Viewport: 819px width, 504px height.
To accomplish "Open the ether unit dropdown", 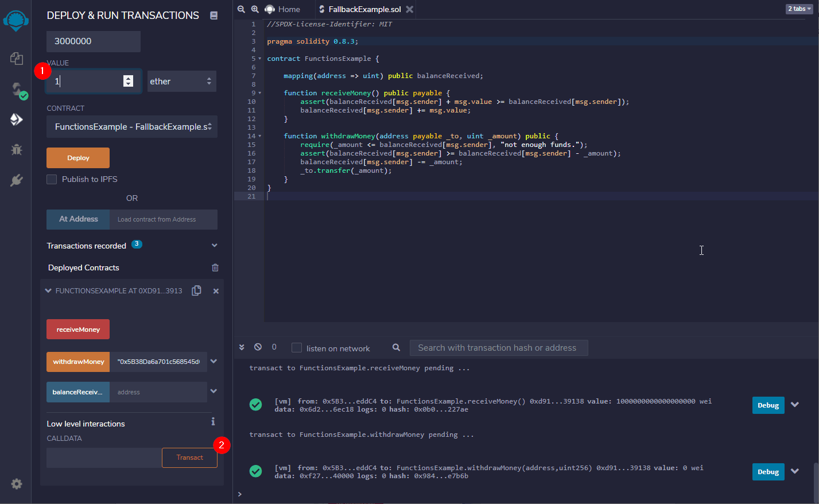I will tap(182, 82).
